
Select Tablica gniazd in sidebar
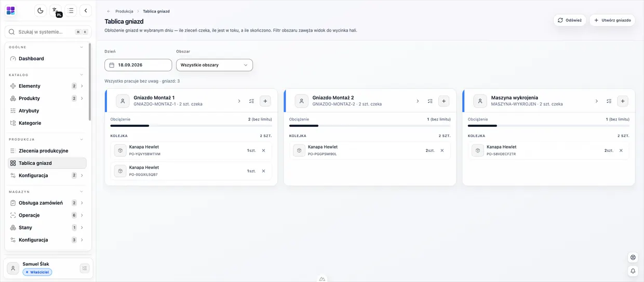click(47, 163)
